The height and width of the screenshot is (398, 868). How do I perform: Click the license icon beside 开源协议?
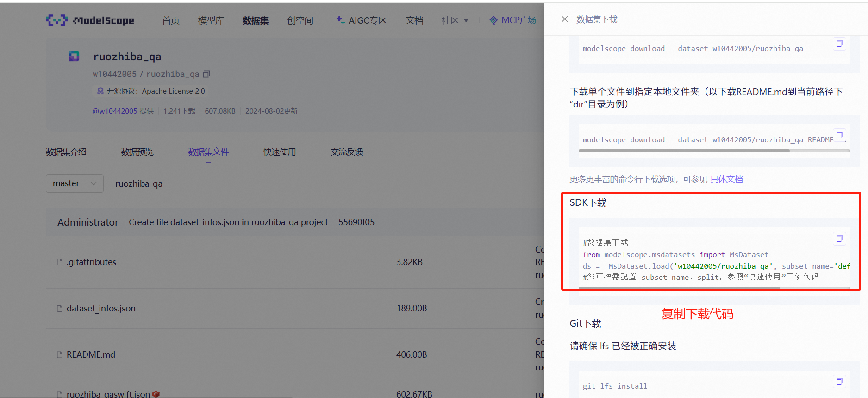100,91
